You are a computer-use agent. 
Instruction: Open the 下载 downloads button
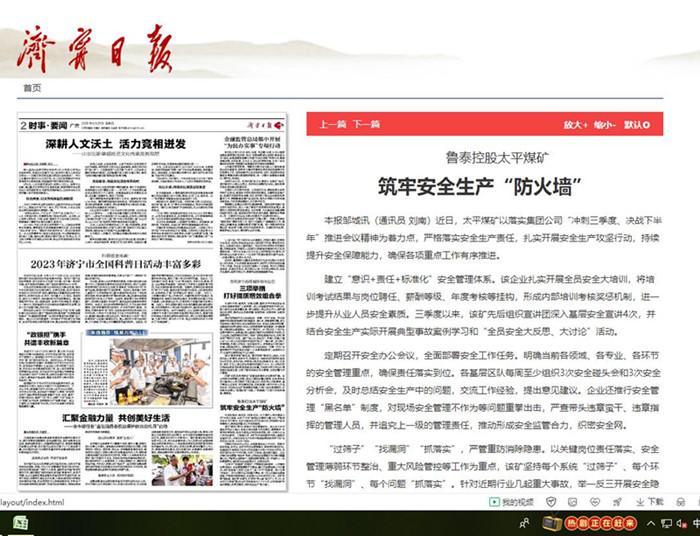tap(650, 502)
